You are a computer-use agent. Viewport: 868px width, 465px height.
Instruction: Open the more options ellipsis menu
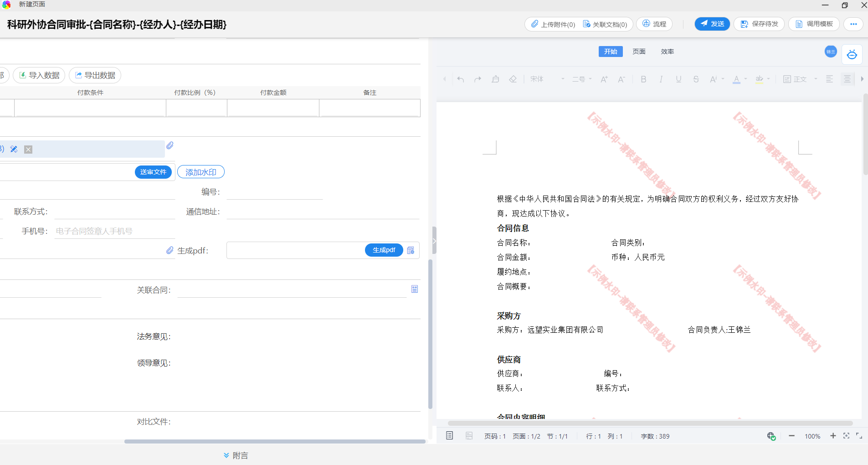coord(853,24)
